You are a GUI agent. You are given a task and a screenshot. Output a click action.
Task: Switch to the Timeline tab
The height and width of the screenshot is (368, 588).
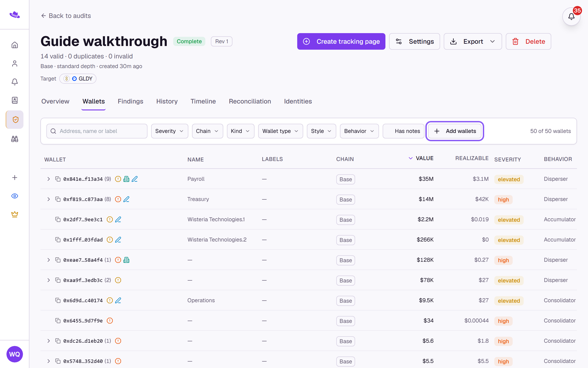203,101
